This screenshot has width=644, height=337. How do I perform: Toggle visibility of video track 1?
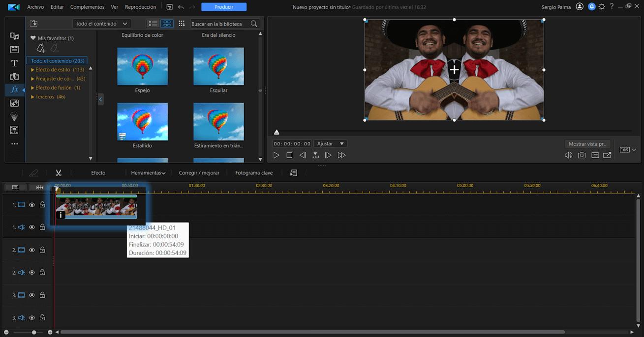click(32, 205)
